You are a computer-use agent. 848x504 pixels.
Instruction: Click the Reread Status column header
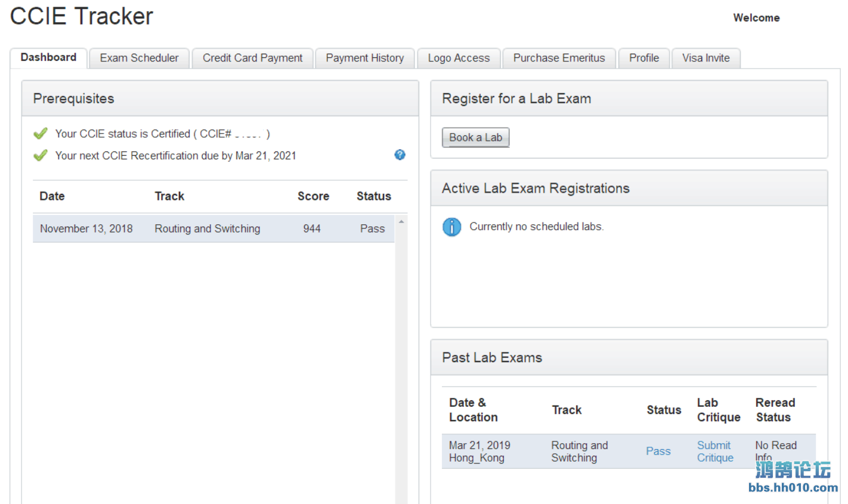point(775,410)
